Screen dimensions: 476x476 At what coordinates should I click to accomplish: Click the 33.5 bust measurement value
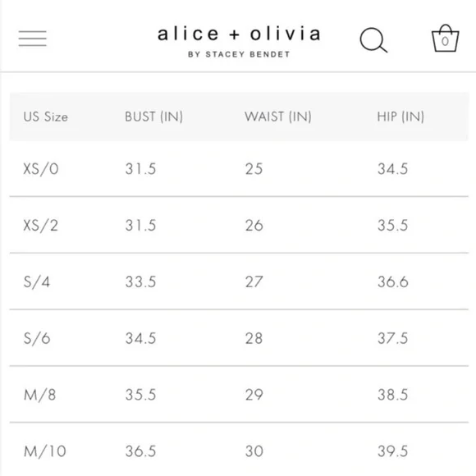click(140, 281)
